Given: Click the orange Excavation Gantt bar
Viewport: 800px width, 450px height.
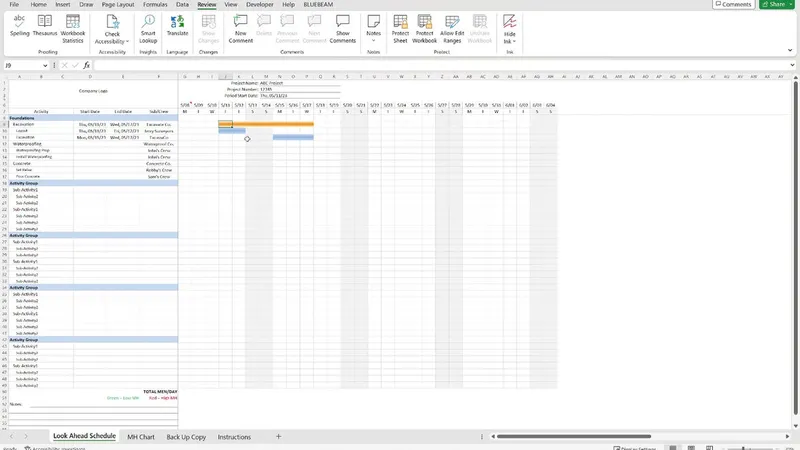Looking at the screenshot, I should point(266,124).
